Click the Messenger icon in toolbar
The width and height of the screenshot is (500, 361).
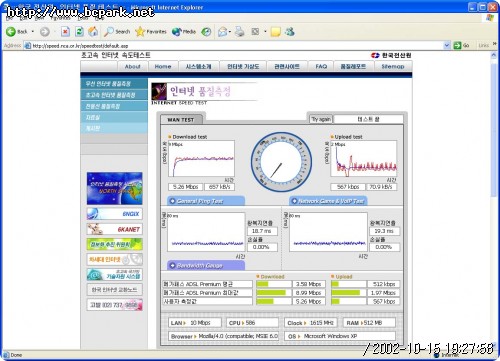(x=290, y=32)
